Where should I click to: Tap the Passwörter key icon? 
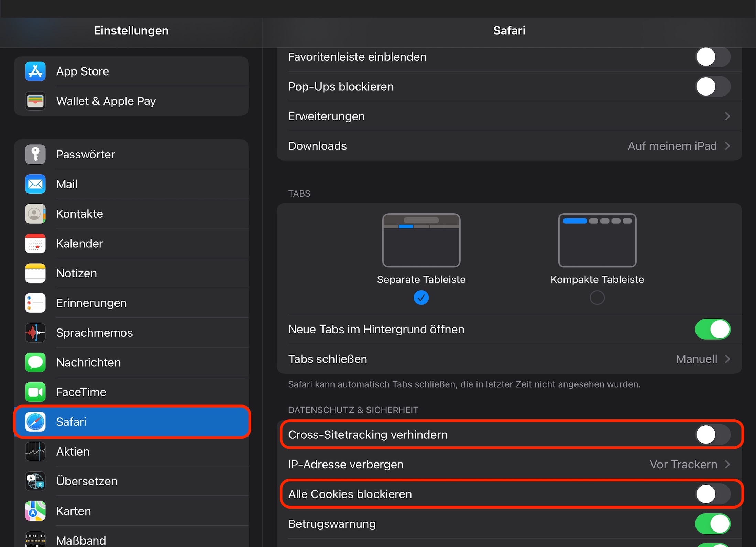(x=35, y=154)
